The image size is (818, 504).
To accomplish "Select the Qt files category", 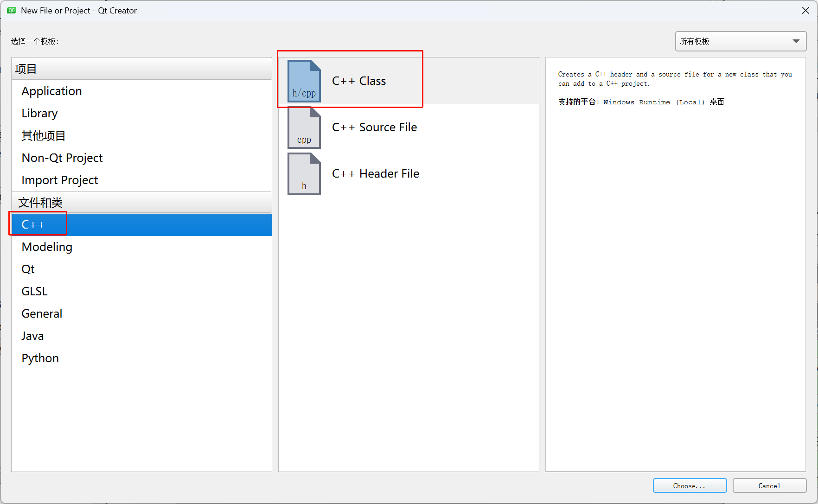I will coord(141,269).
